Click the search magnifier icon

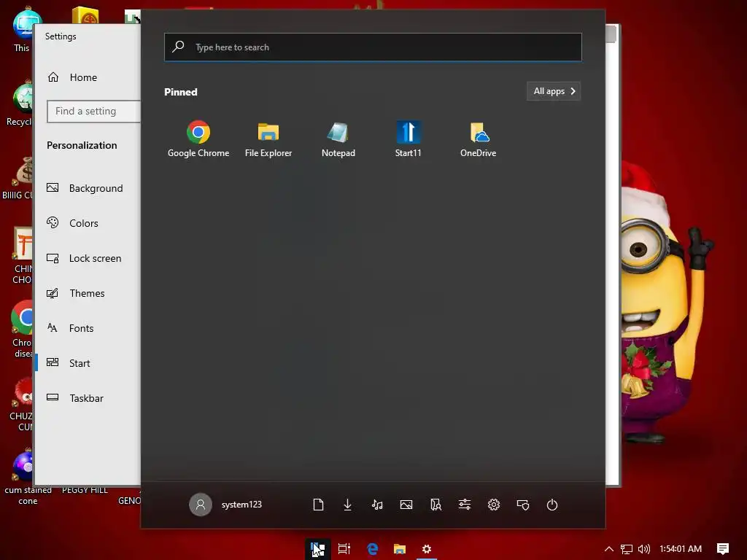pos(178,46)
